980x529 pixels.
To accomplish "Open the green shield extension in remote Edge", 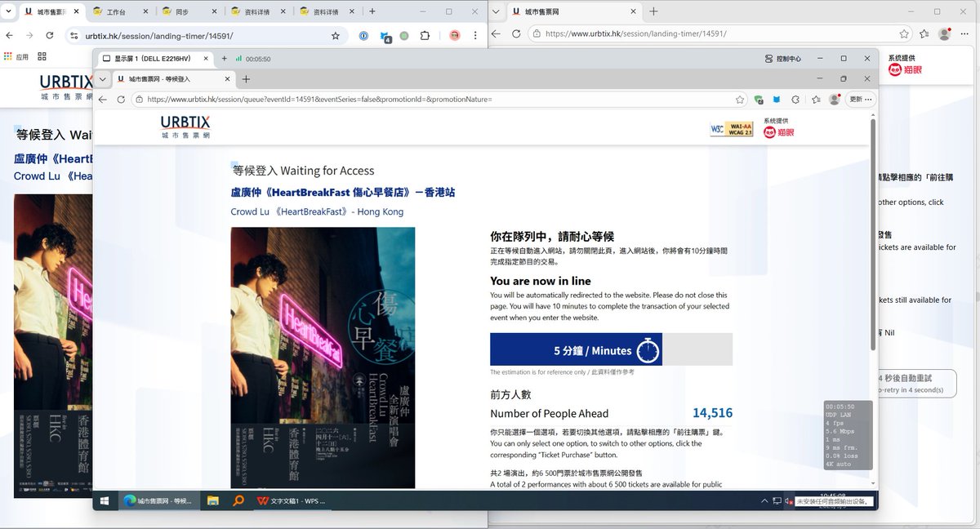I will tap(759, 100).
